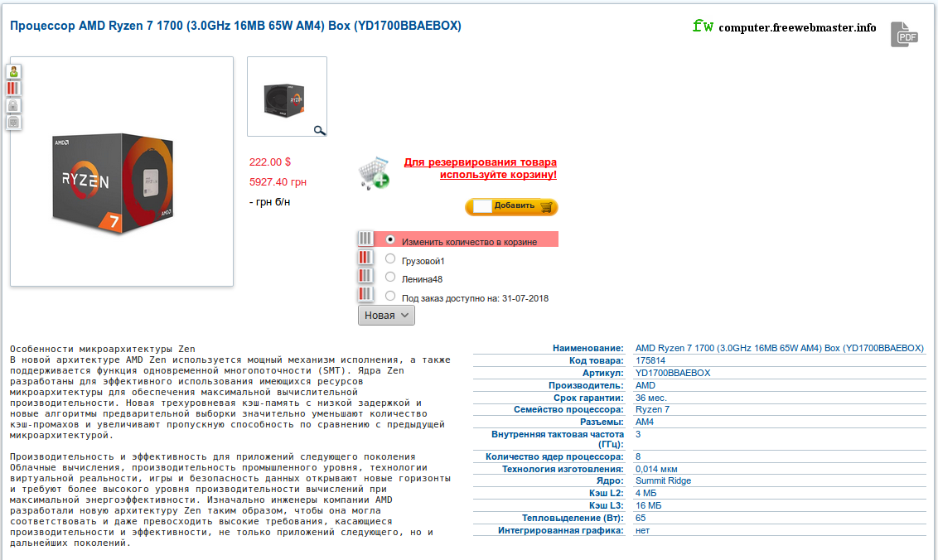Click magnifier icon on small product thumbnail
The width and height of the screenshot is (938, 560).
tap(320, 130)
